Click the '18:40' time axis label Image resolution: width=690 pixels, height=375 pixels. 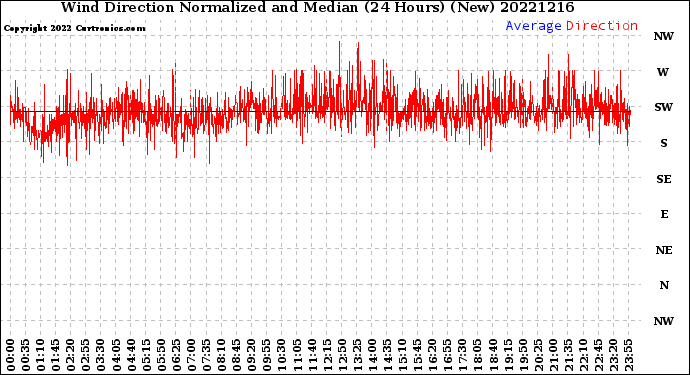(493, 355)
